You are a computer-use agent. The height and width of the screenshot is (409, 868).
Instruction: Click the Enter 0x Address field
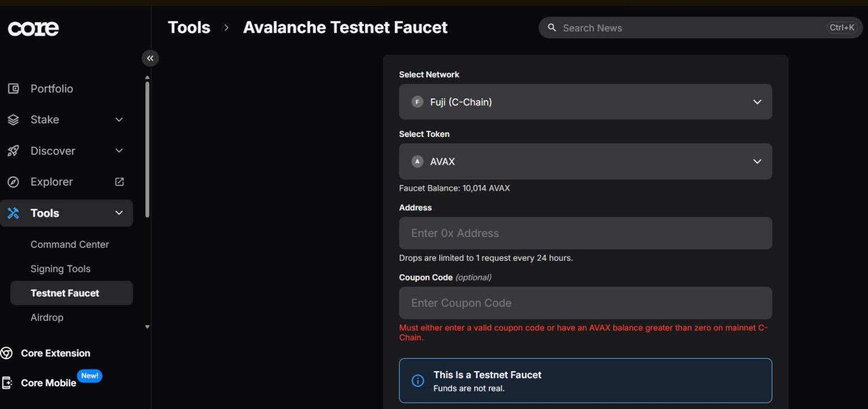585,233
